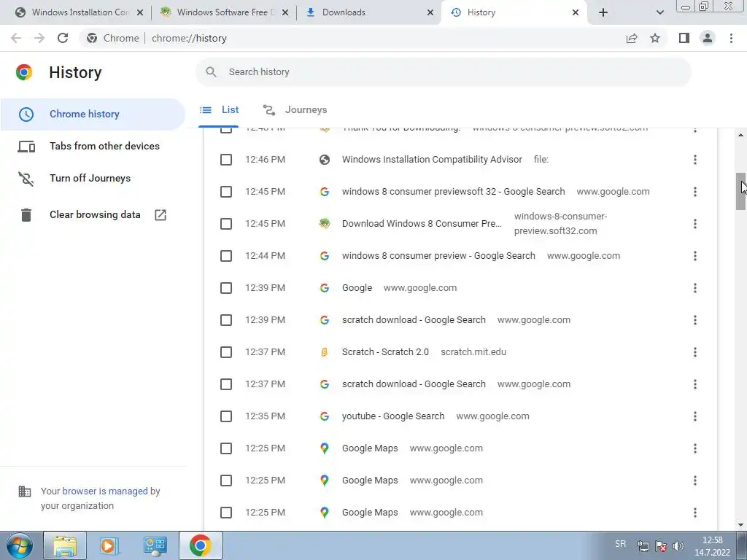This screenshot has height=560, width=747.
Task: Open more actions for 12:39 PM scratch download
Action: coord(695,320)
